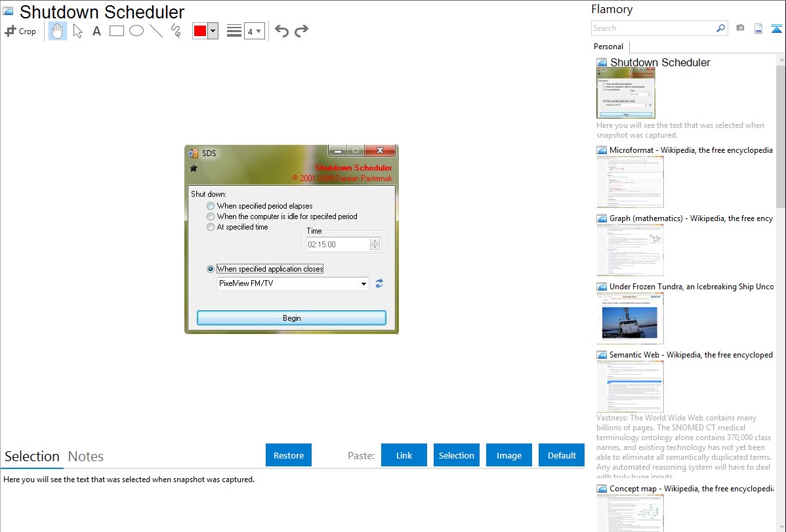Select the text annotation tool

[96, 31]
